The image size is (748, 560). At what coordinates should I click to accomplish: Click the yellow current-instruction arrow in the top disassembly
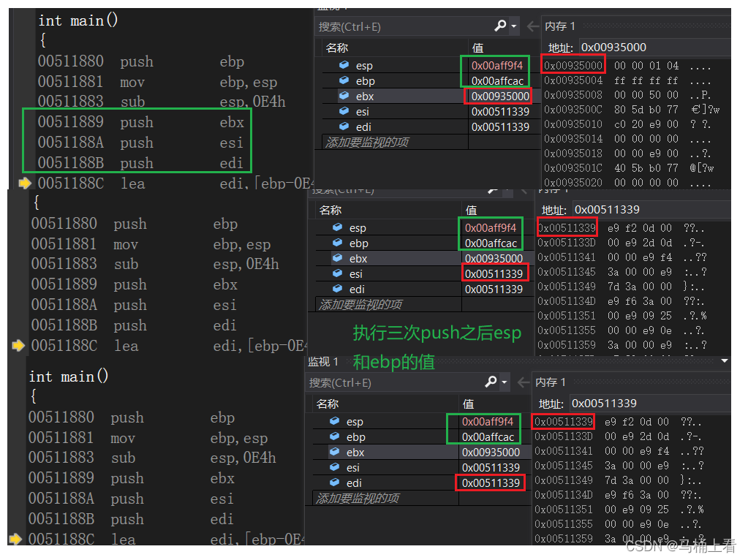pos(24,183)
